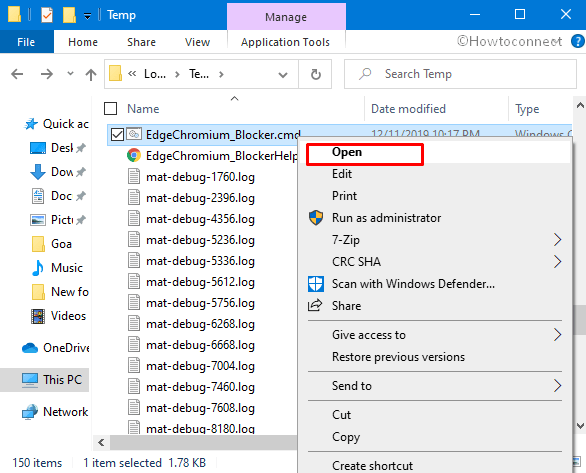
Task: Click the Search Temp input field
Action: [x=460, y=74]
